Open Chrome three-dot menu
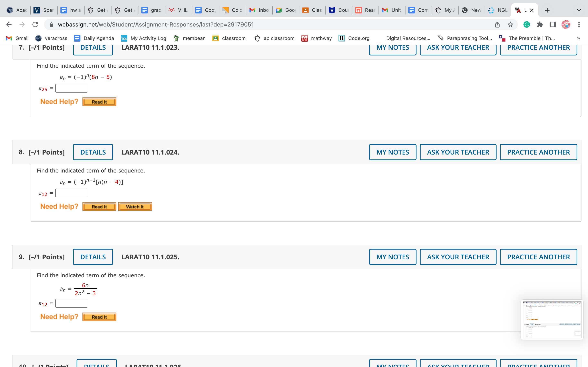The image size is (588, 367). click(579, 24)
